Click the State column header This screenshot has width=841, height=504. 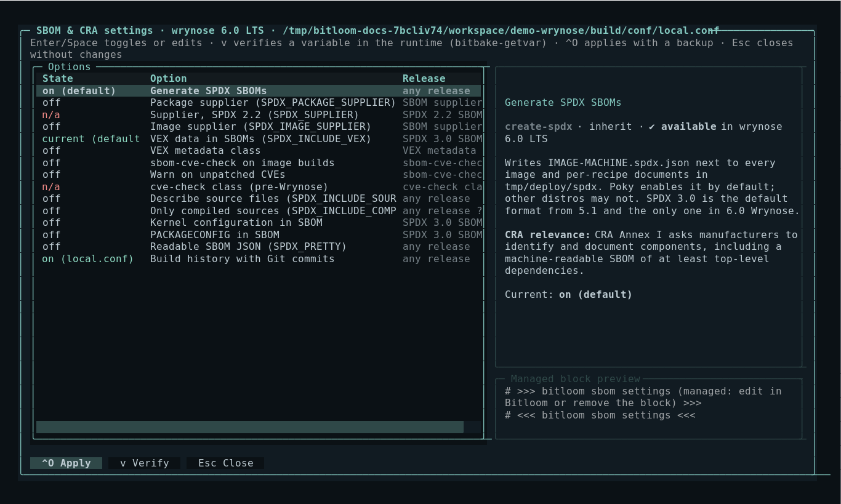pos(57,79)
